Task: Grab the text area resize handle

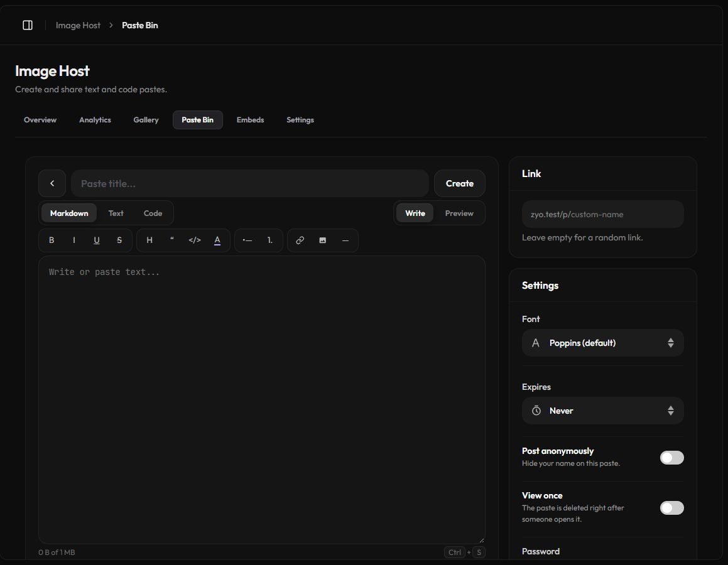Action: (482, 540)
